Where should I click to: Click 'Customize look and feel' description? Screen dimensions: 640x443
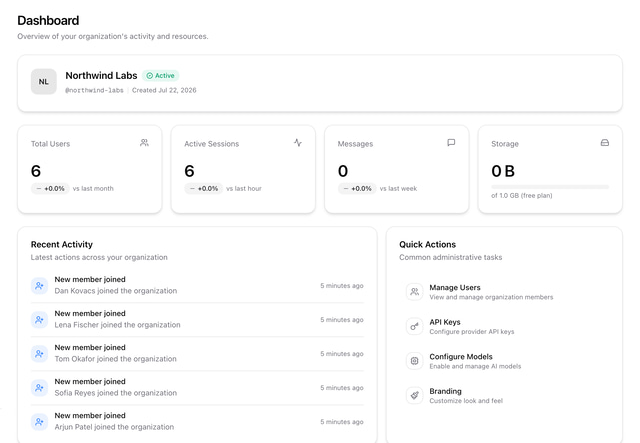tap(466, 401)
